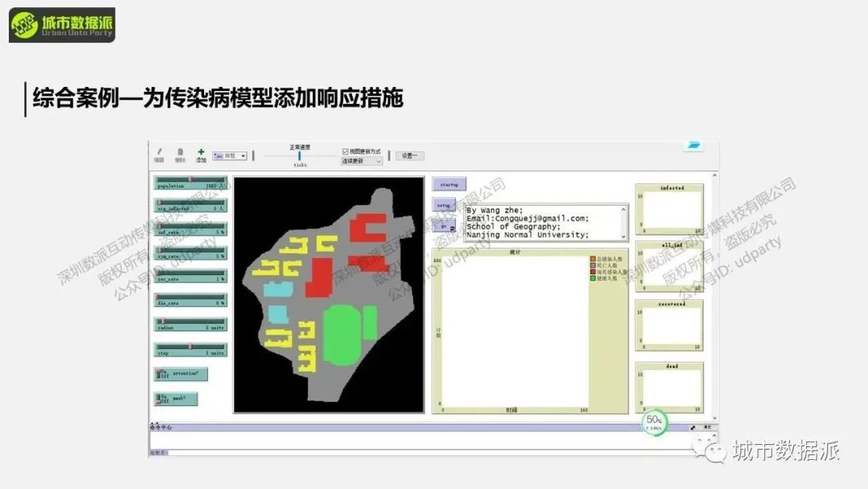The image size is (868, 489).
Task: Click the recovered plot
Action: pyautogui.click(x=669, y=326)
